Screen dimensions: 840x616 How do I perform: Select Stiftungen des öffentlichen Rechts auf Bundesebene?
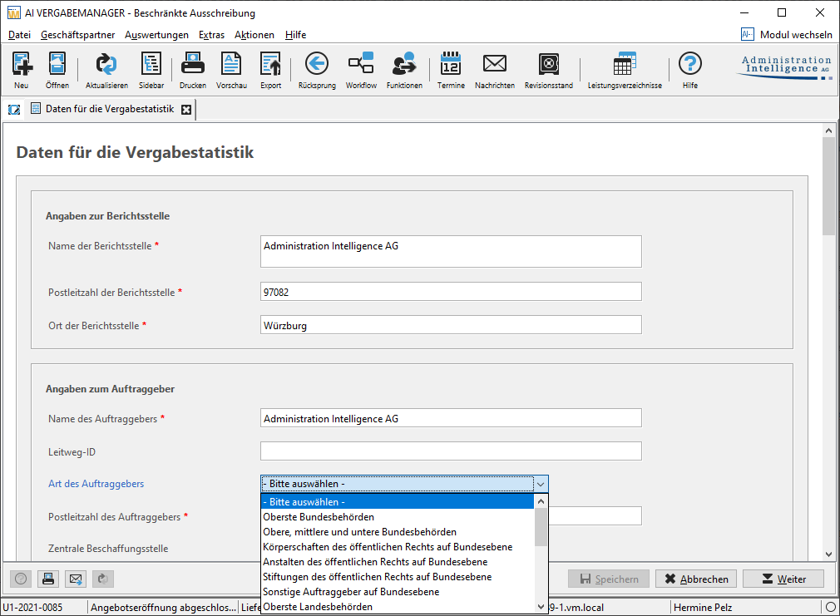coord(398,577)
